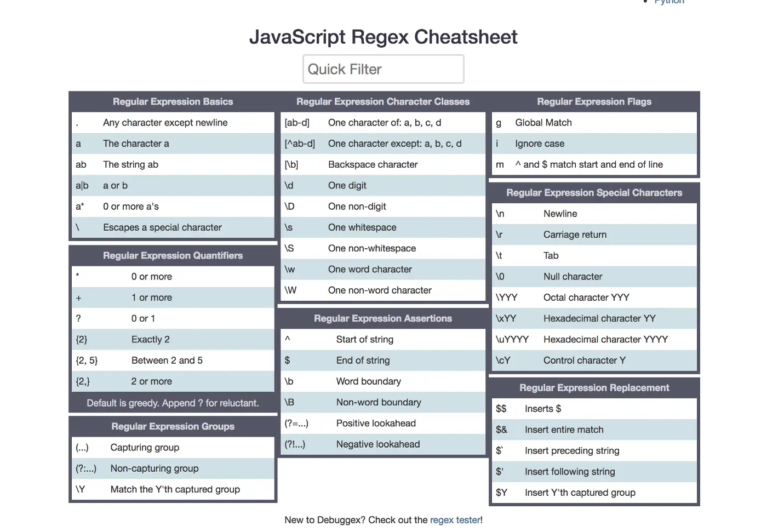Click the Regular Expression Basics header
This screenshot has width=767, height=532.
click(173, 101)
